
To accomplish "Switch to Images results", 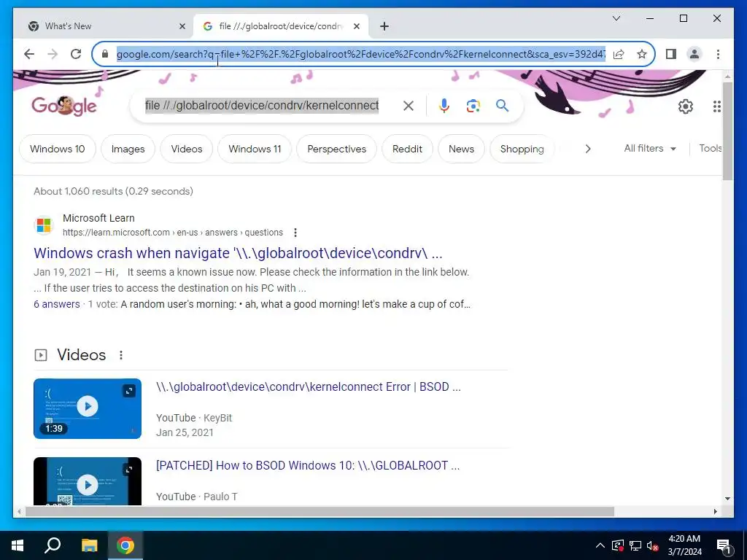I will (x=128, y=149).
